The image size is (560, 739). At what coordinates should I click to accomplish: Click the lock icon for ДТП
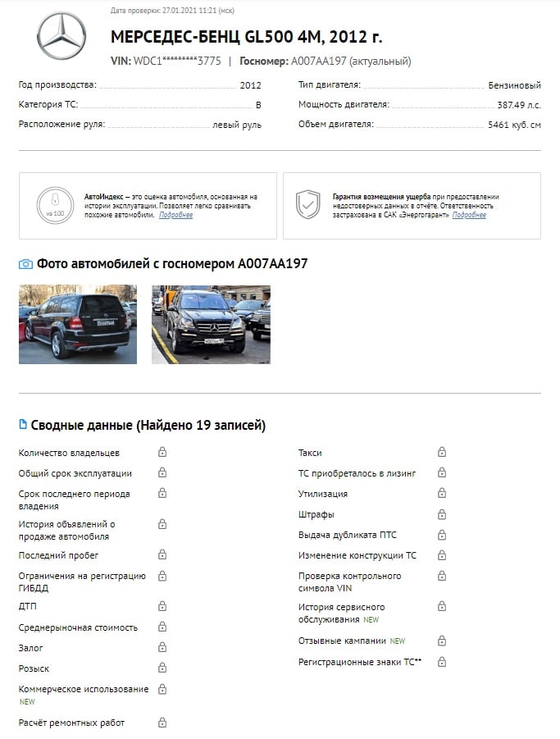click(162, 605)
